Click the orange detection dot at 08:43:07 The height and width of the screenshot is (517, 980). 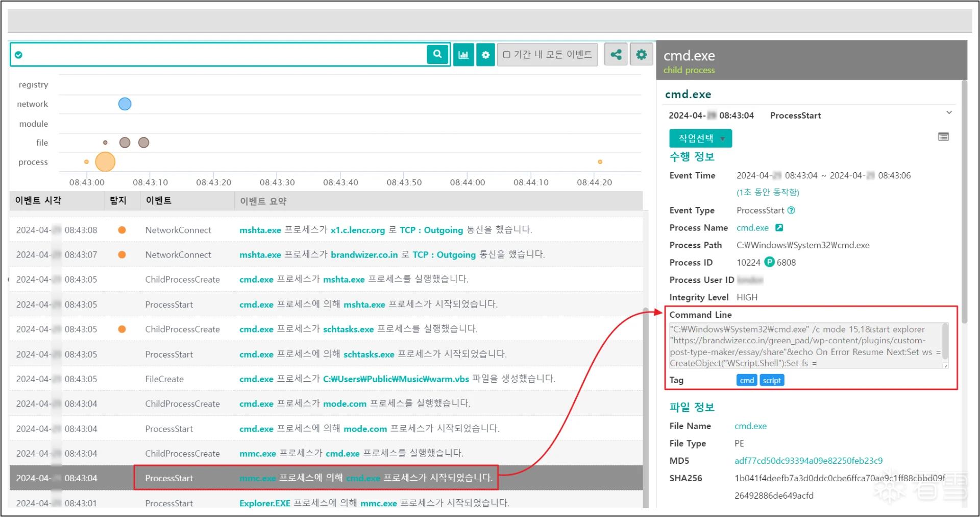pyautogui.click(x=122, y=254)
